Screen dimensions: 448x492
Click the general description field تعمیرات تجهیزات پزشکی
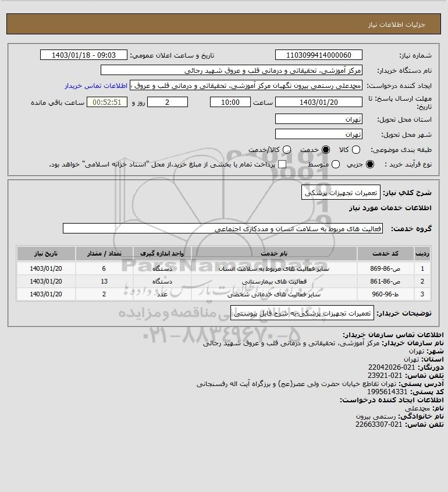tap(341, 192)
